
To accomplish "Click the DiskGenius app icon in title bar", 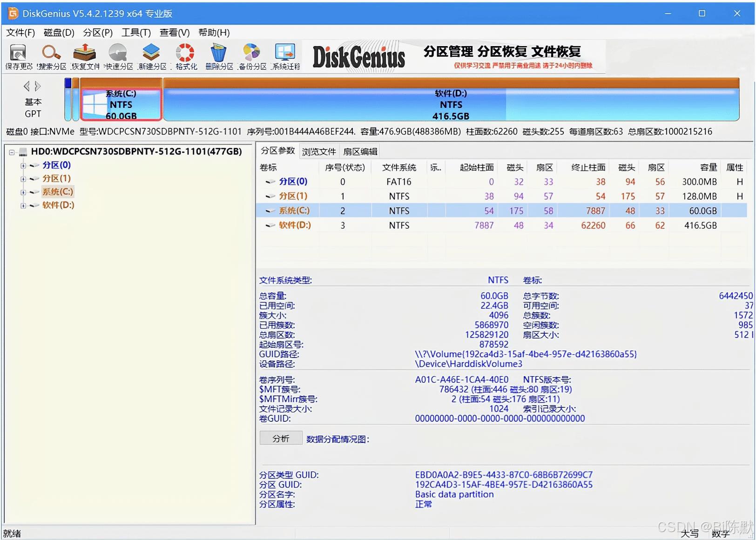I will coord(13,13).
